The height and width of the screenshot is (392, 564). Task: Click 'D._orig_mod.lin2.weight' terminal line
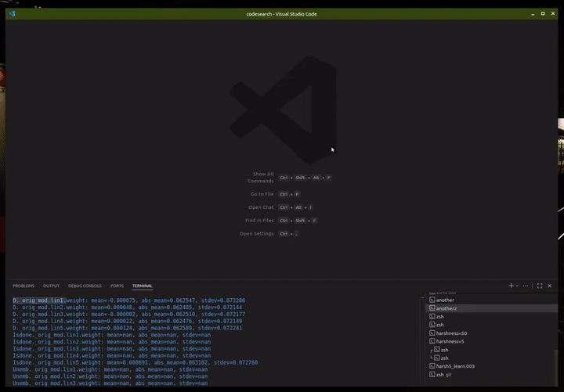pos(128,307)
